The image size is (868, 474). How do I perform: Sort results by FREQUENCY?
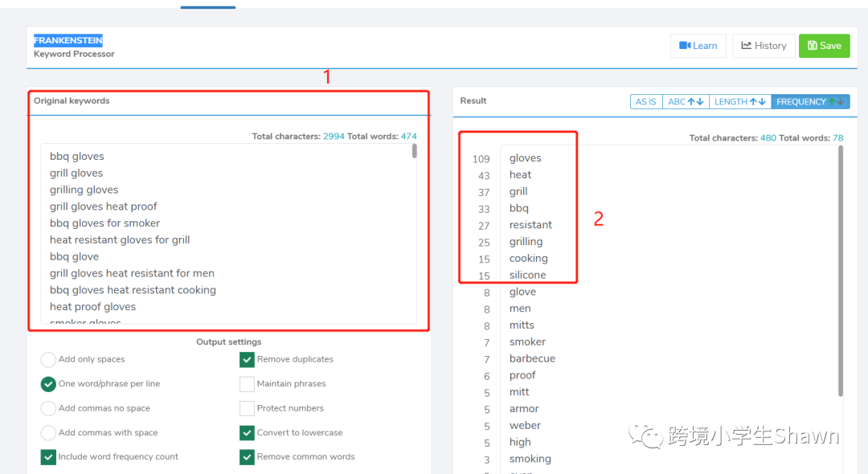pyautogui.click(x=810, y=102)
